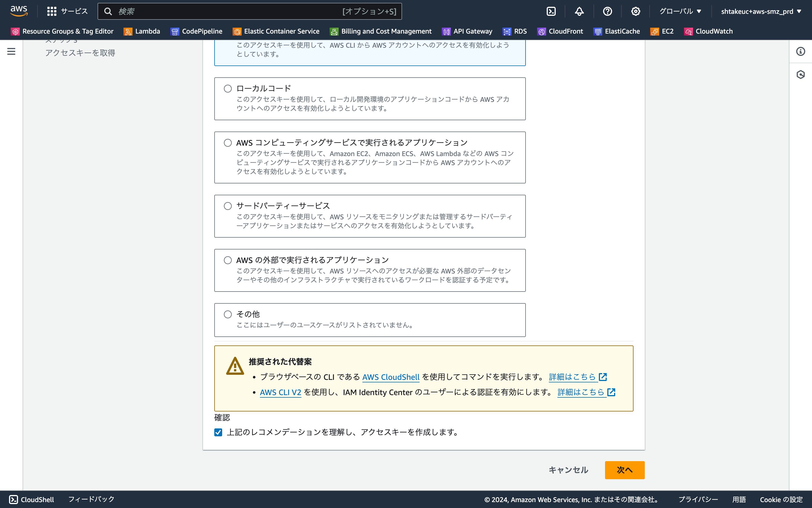Click the search magnifier icon
The image size is (812, 508).
tap(108, 11)
